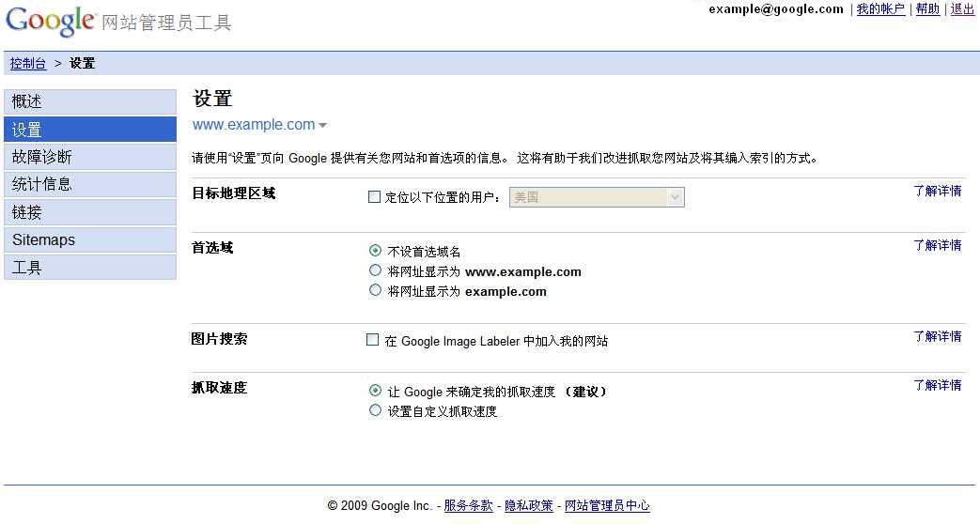This screenshot has height=524, width=980.
Task: Open 统计信息 sidebar item
Action: click(x=90, y=184)
